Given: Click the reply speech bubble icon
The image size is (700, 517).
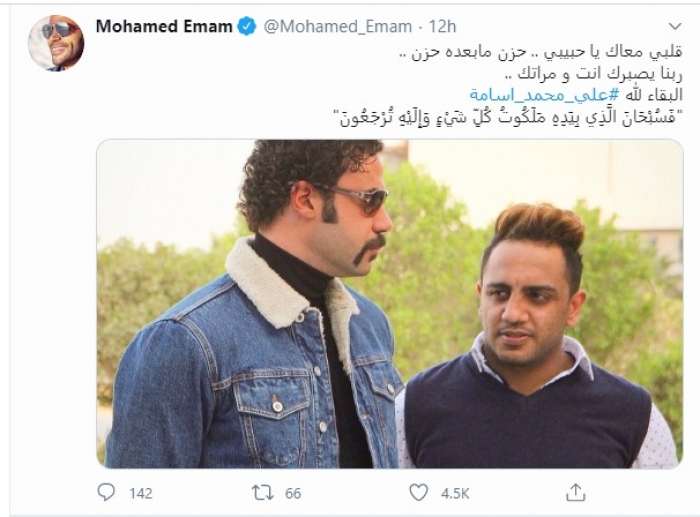Looking at the screenshot, I should coord(106,492).
